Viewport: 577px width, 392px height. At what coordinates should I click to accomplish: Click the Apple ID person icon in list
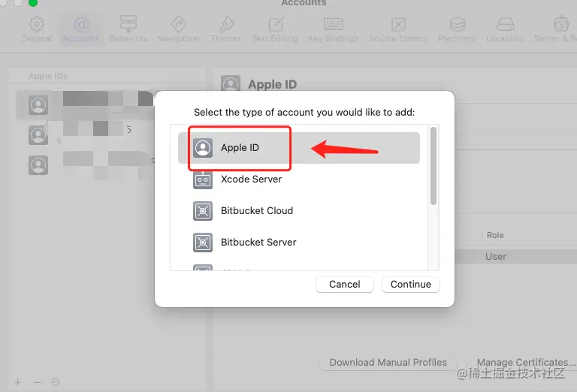(x=203, y=148)
